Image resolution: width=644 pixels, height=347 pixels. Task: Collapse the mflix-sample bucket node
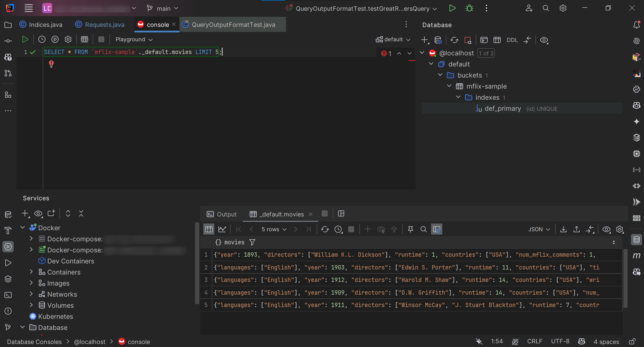pyautogui.click(x=449, y=86)
